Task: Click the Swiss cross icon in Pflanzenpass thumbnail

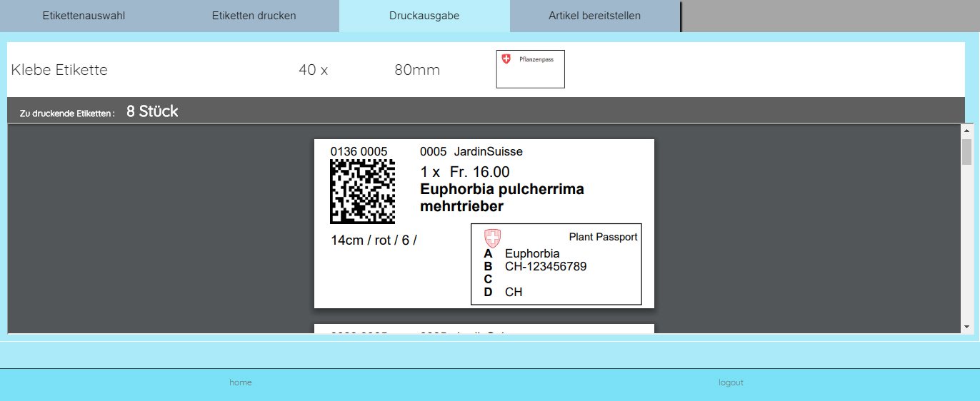Action: tap(506, 59)
